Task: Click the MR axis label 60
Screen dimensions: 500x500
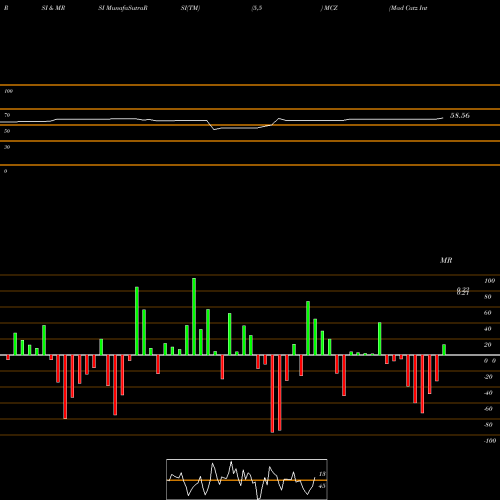Action: [488, 313]
